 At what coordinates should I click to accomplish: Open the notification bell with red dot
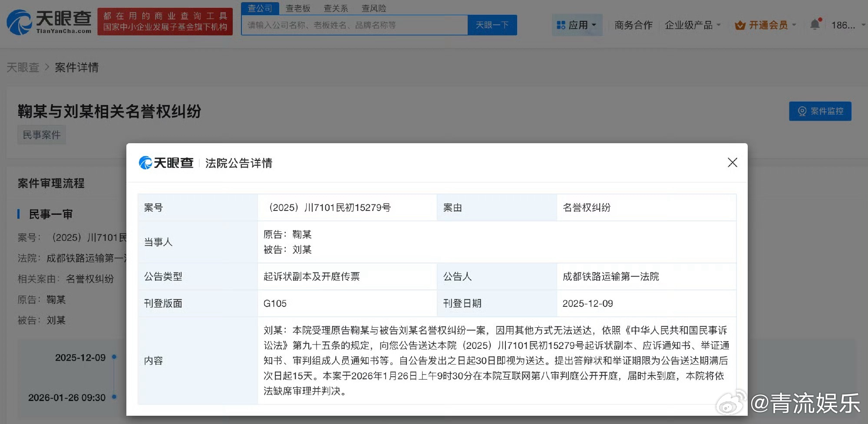[815, 25]
